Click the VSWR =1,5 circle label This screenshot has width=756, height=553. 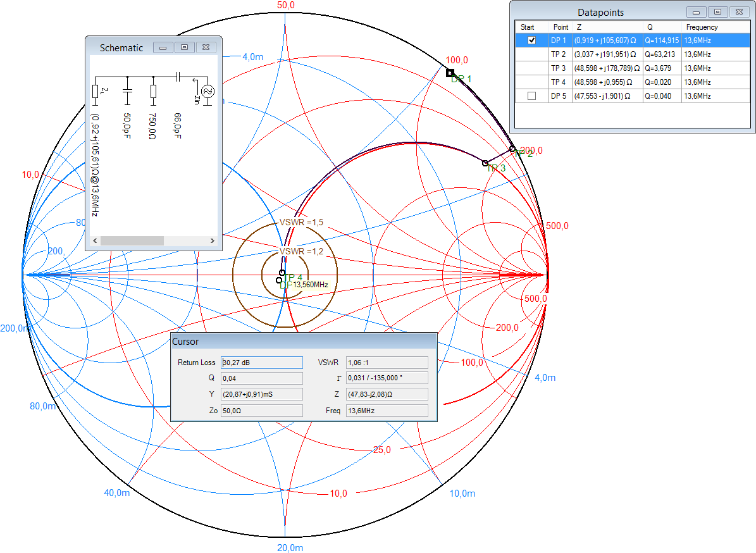coord(301,222)
